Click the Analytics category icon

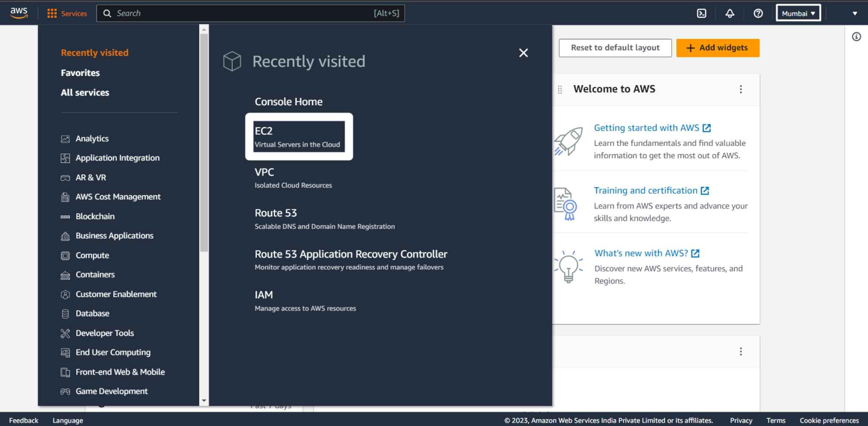(x=65, y=139)
